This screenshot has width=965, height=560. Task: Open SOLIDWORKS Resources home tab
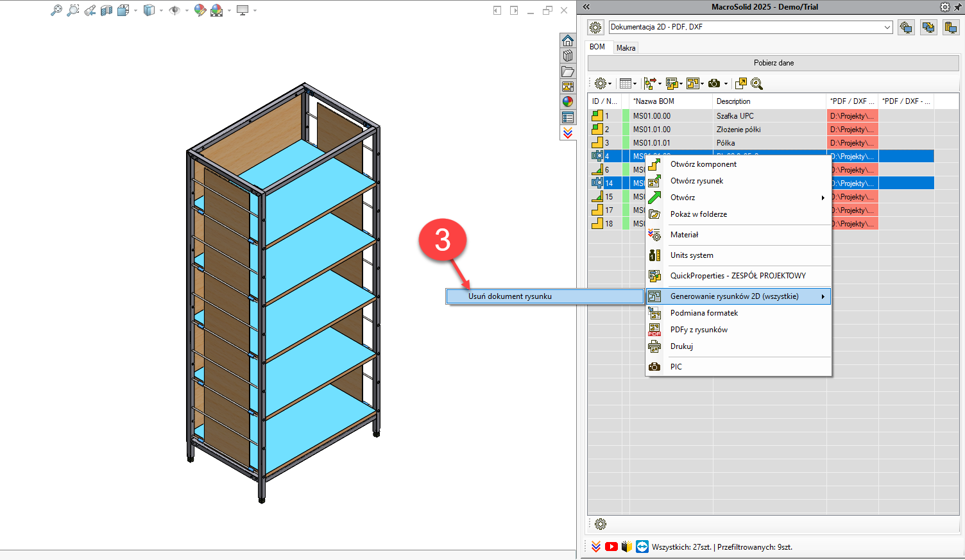[568, 40]
